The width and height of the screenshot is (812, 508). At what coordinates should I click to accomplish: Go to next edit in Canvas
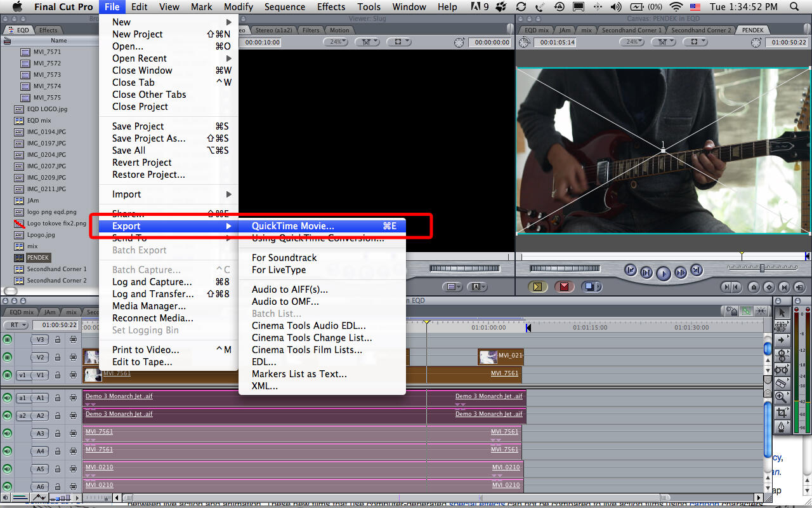tap(696, 271)
